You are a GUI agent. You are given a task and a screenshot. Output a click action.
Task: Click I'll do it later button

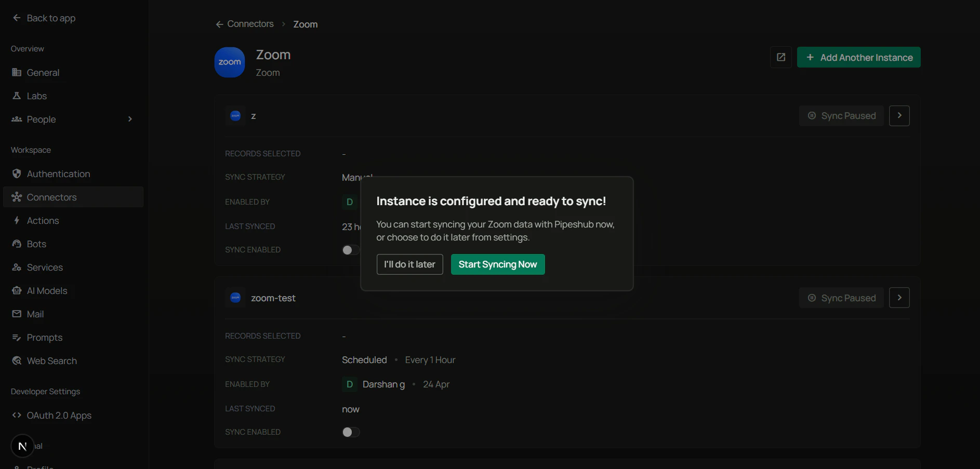pyautogui.click(x=409, y=264)
